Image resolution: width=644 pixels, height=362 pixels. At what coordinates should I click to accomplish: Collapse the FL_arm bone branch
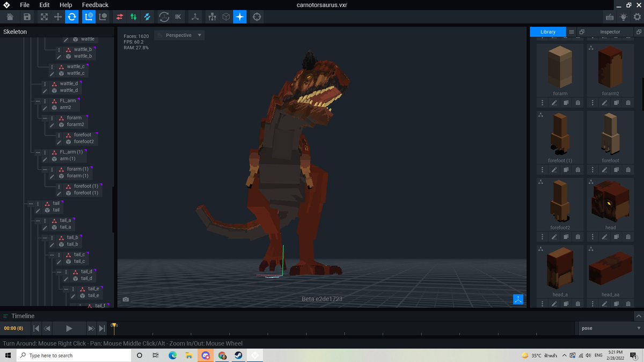pyautogui.click(x=38, y=101)
